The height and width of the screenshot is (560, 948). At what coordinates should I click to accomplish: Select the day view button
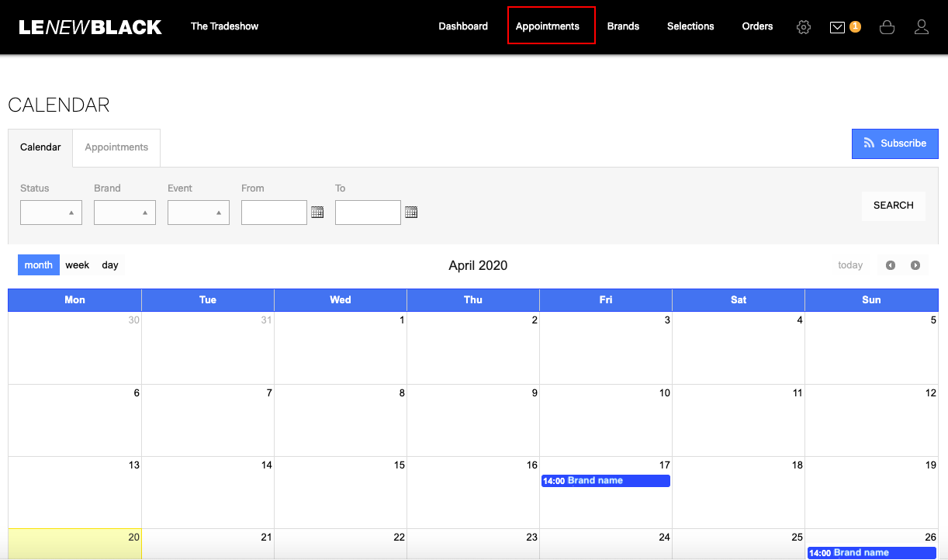[x=110, y=265]
